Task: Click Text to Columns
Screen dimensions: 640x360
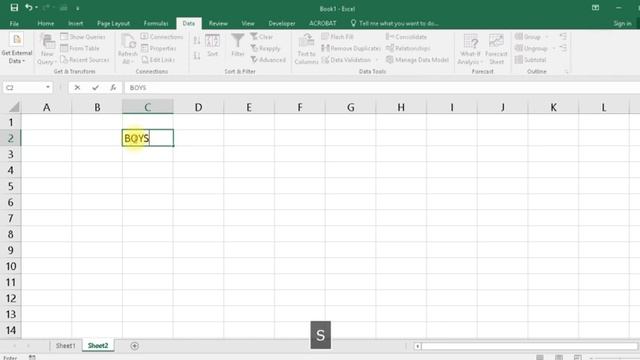Action: [306, 49]
